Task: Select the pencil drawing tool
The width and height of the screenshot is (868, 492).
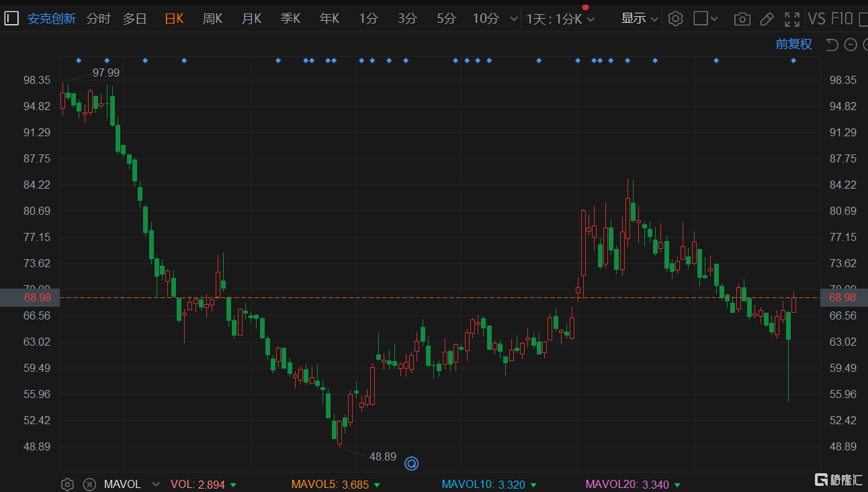Action: coord(767,19)
